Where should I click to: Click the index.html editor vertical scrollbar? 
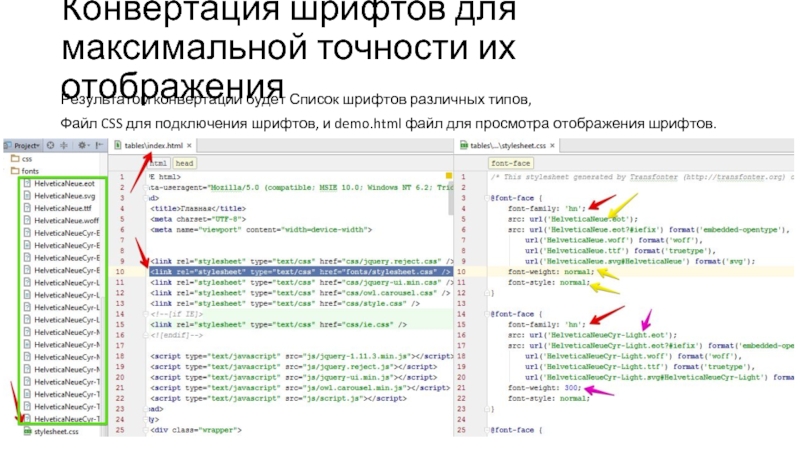451,199
